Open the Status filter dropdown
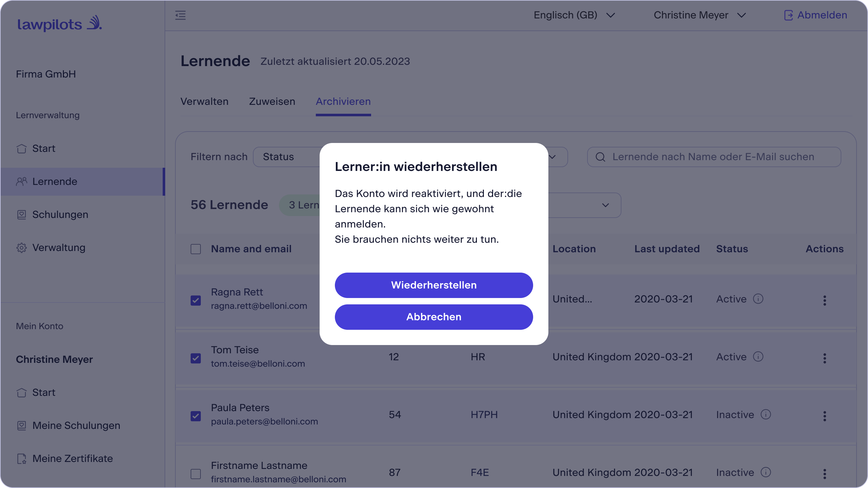868x488 pixels. 286,157
